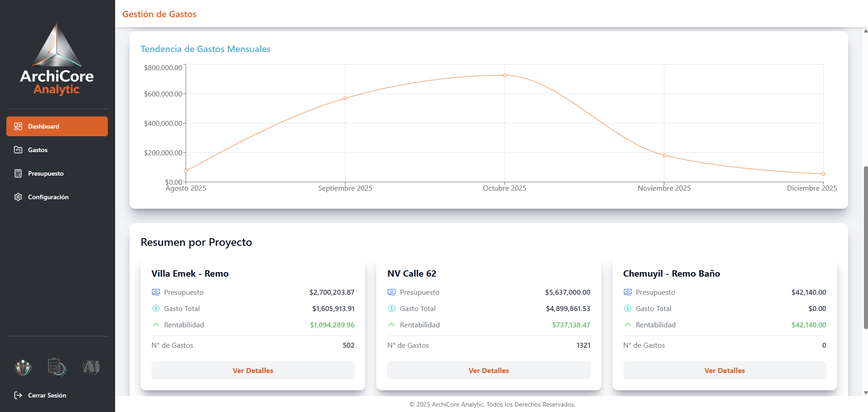Click the Noviembre 2025 data point on chart
Viewport: 868px width, 412px height.
(x=664, y=155)
